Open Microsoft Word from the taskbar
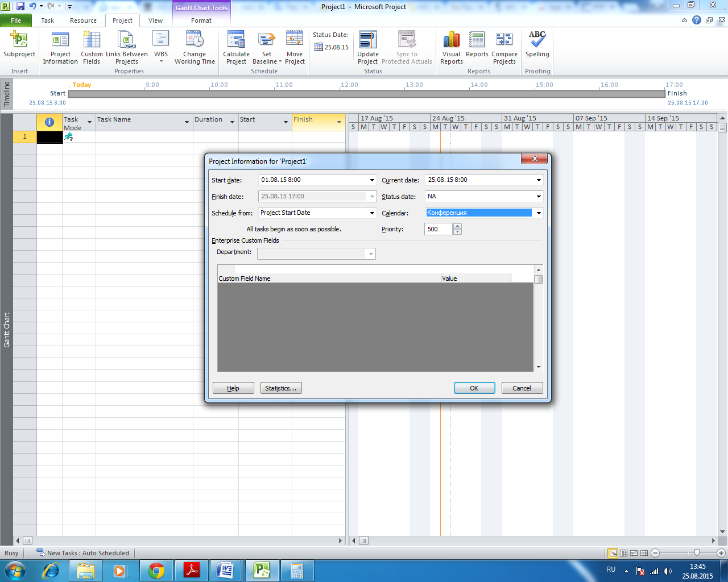The width and height of the screenshot is (728, 582). click(225, 570)
